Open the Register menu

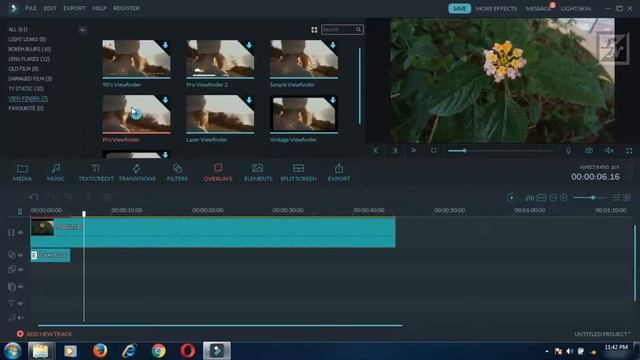pyautogui.click(x=127, y=8)
